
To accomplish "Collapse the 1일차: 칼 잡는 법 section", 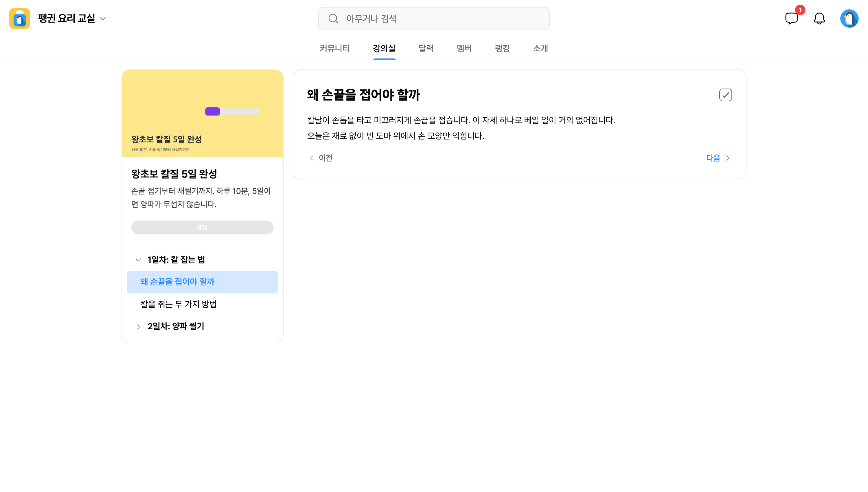I will pos(138,260).
